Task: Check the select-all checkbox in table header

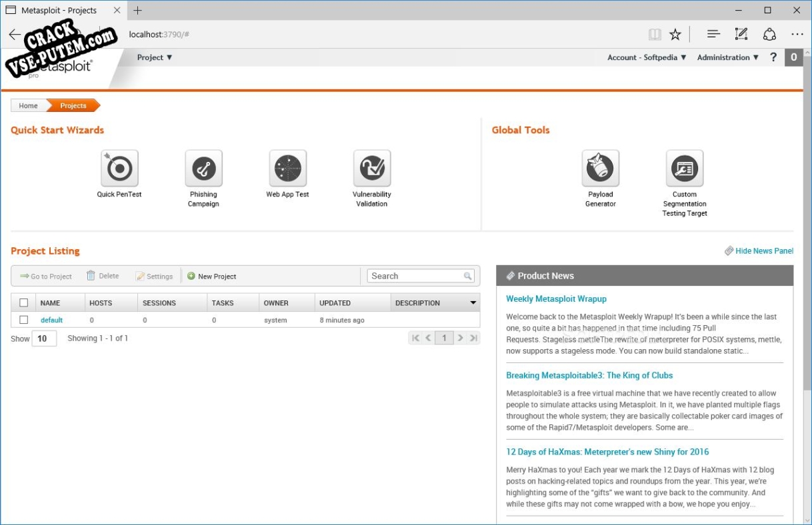Action: click(24, 303)
